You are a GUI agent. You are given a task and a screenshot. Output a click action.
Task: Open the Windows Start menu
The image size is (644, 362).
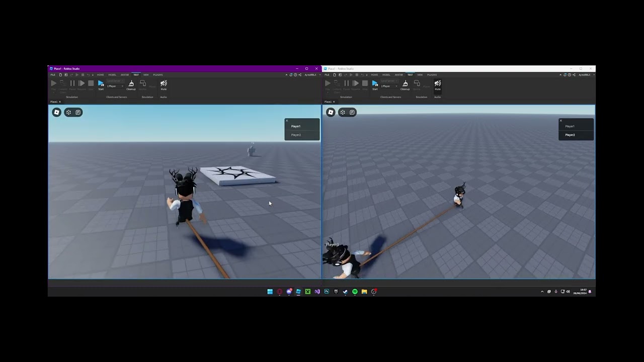click(x=270, y=292)
